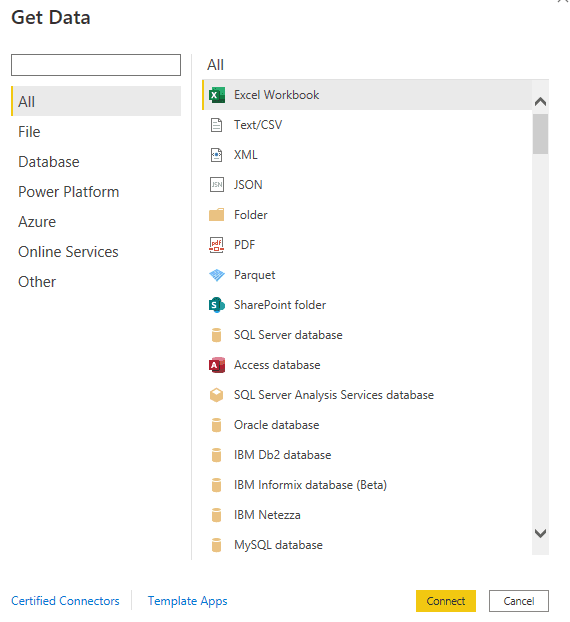
Task: Click the SharePoint folder icon
Action: click(217, 305)
